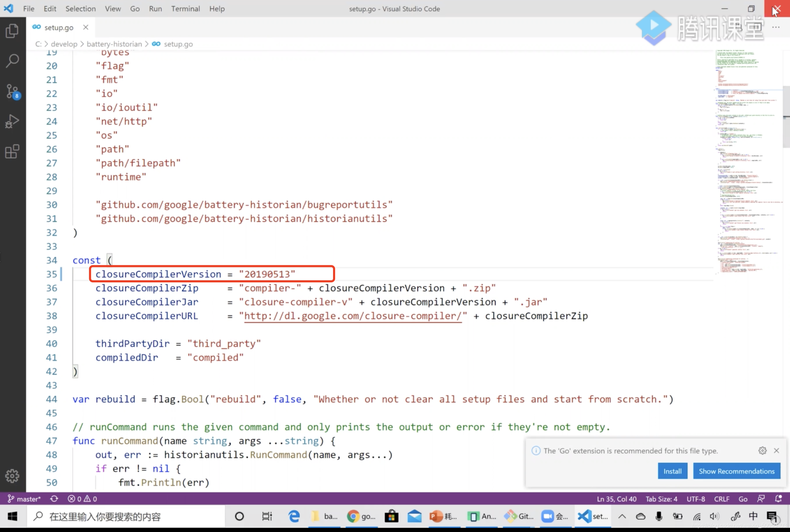Screen dimensions: 790x532
Task: Click the errors and warnings status indicator
Action: pos(83,499)
